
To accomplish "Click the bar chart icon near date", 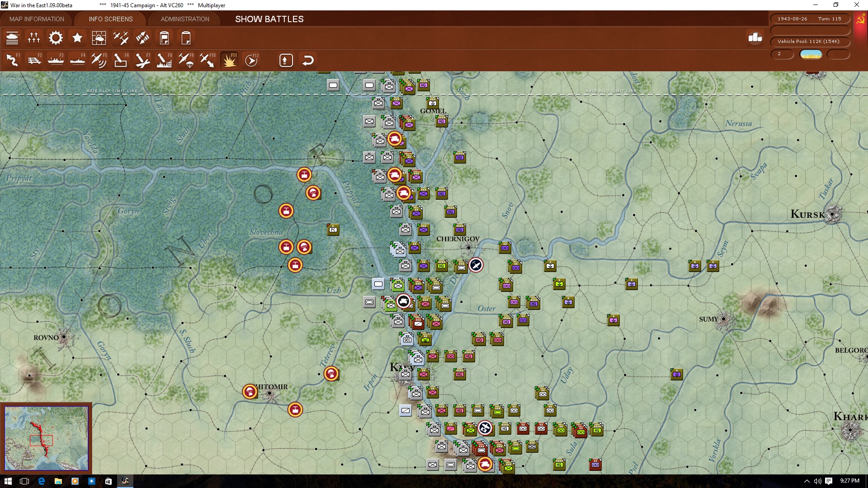I will (x=755, y=38).
